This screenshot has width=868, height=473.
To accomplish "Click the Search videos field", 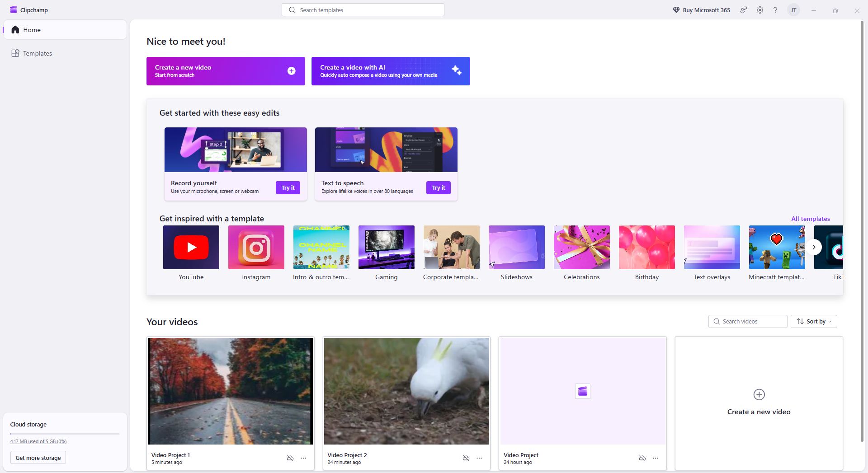I will tap(748, 321).
